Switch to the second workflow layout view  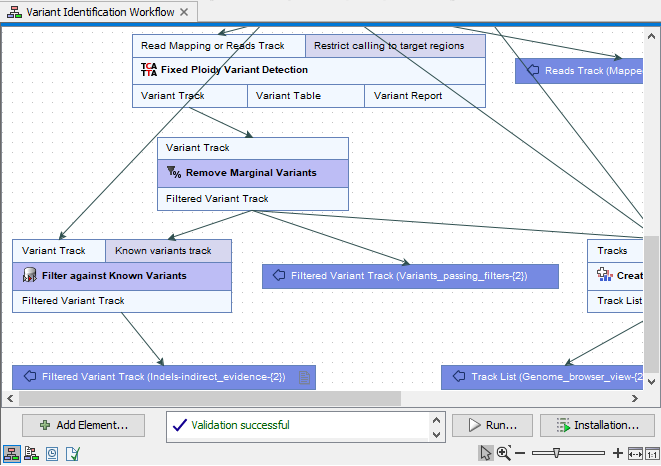tap(31, 453)
